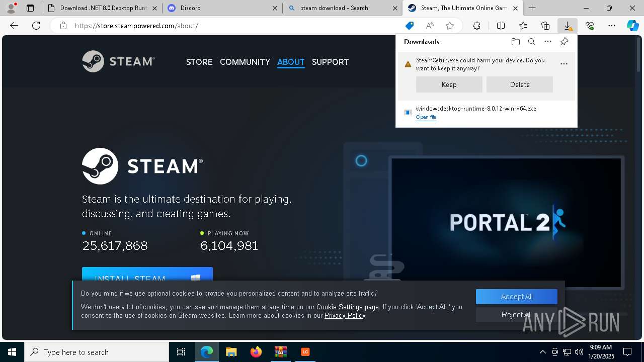
Task: Select ABOUT in Steam navigation
Action: pyautogui.click(x=291, y=62)
